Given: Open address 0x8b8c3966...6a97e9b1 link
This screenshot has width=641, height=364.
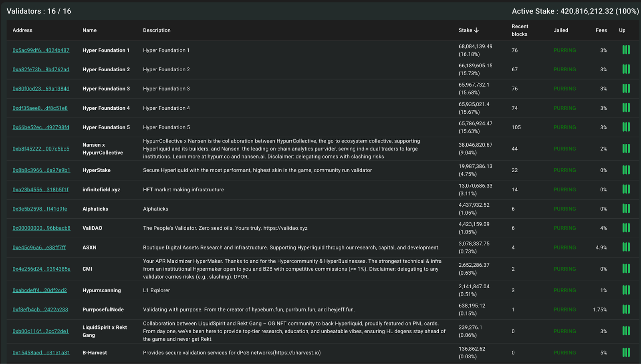Looking at the screenshot, I should 41,170.
